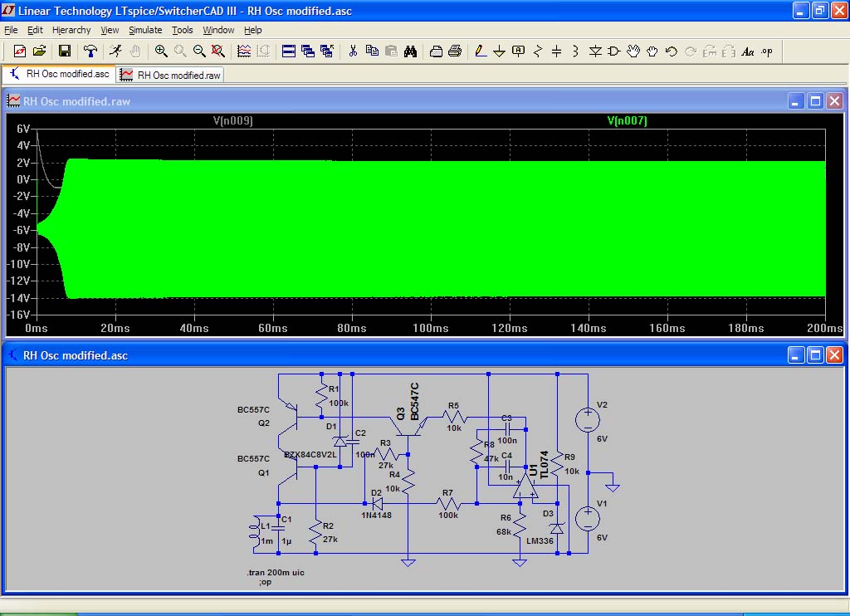The height and width of the screenshot is (616, 850).
Task: Click the Zoom In magnifier icon
Action: coord(161,51)
